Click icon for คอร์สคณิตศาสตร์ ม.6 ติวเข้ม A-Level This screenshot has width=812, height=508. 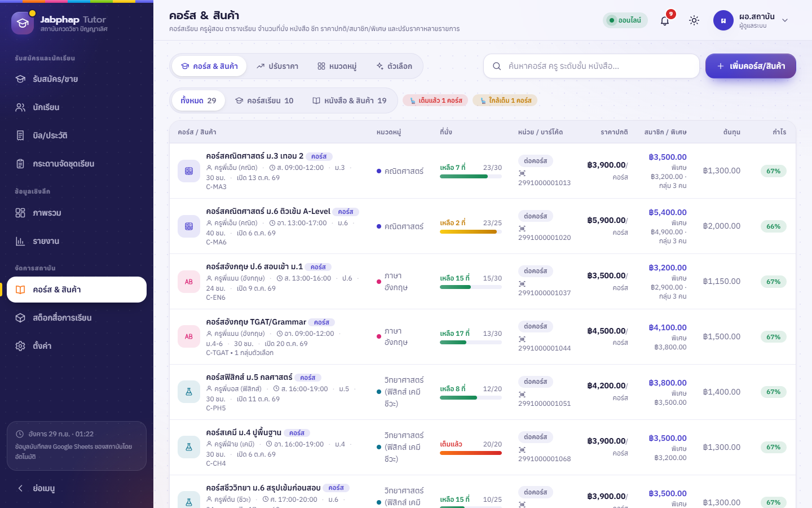point(189,226)
